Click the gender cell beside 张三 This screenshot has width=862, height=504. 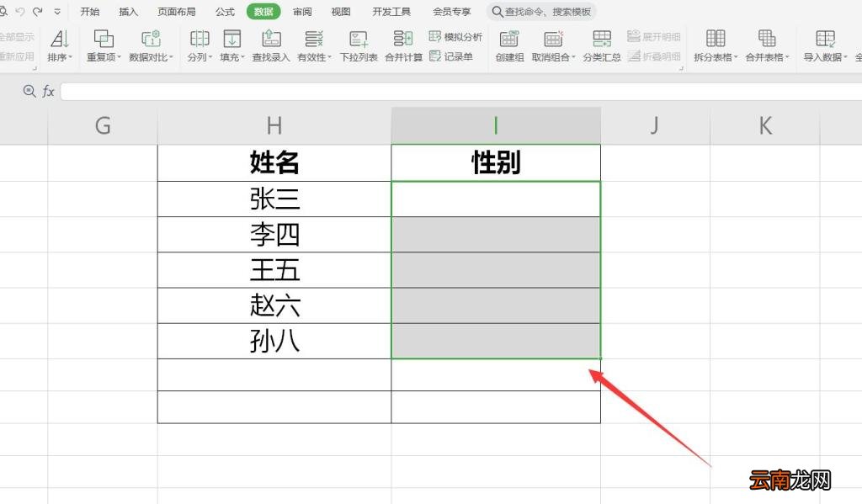[x=496, y=199]
